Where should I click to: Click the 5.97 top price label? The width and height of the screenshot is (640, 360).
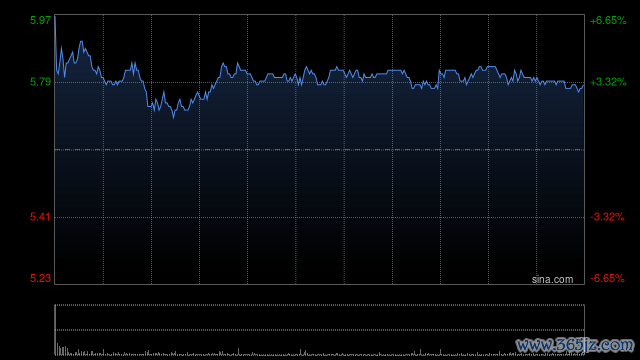click(40, 20)
